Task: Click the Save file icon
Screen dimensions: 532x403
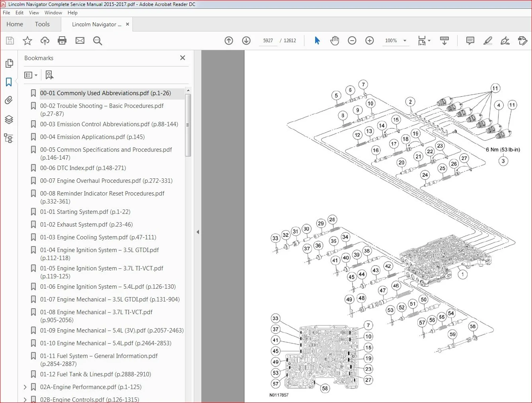Action: (x=10, y=41)
